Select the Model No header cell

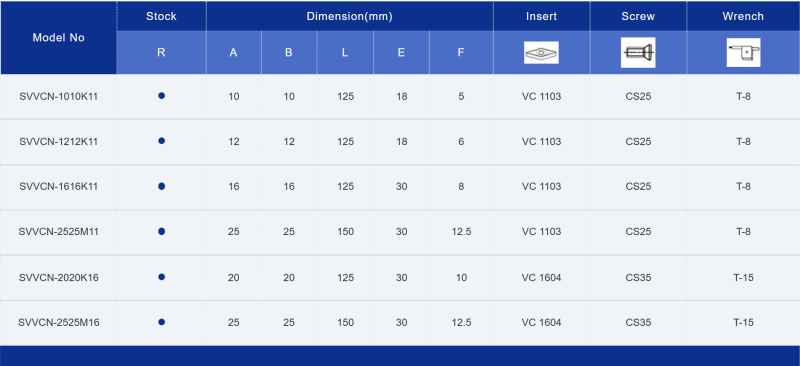click(x=59, y=38)
